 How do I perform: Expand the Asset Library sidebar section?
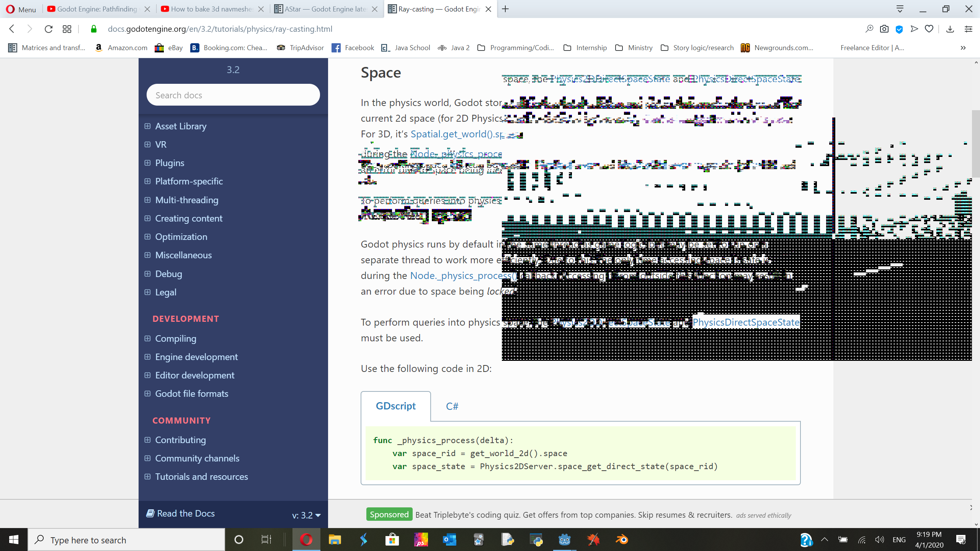[147, 126]
